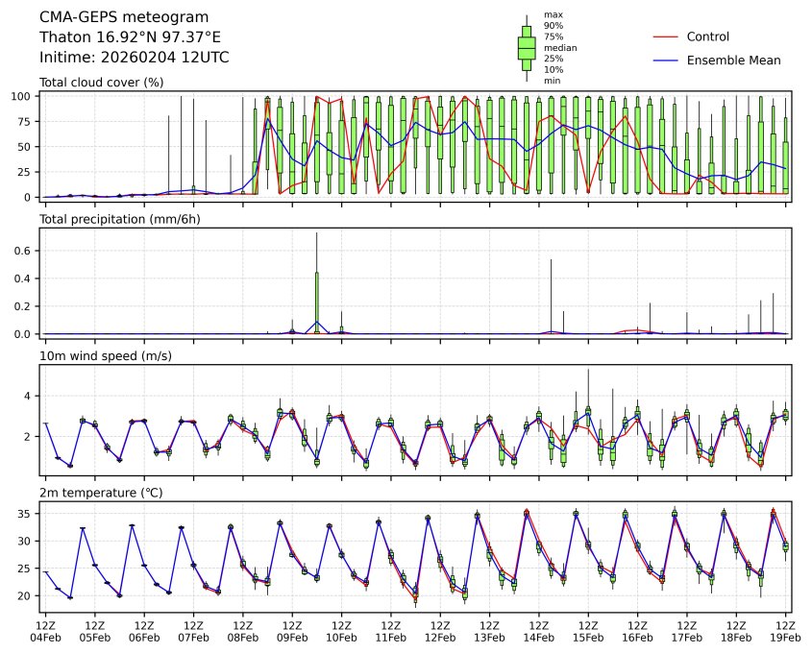The width and height of the screenshot is (812, 654).
Task: Click the blue Ensemble Mean legend line
Action: [x=666, y=60]
